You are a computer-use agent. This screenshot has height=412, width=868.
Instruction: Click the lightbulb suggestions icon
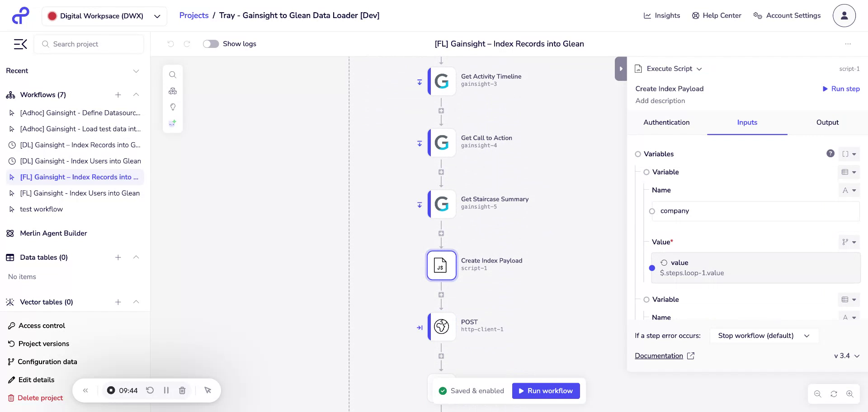[173, 107]
